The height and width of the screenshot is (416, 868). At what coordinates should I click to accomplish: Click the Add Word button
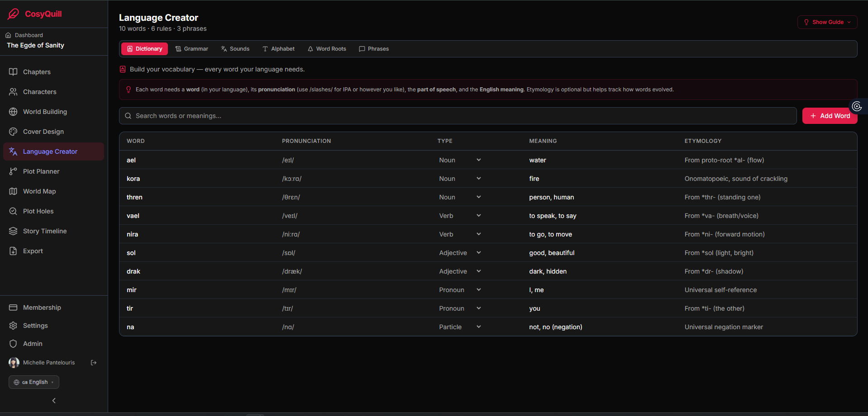(x=830, y=116)
